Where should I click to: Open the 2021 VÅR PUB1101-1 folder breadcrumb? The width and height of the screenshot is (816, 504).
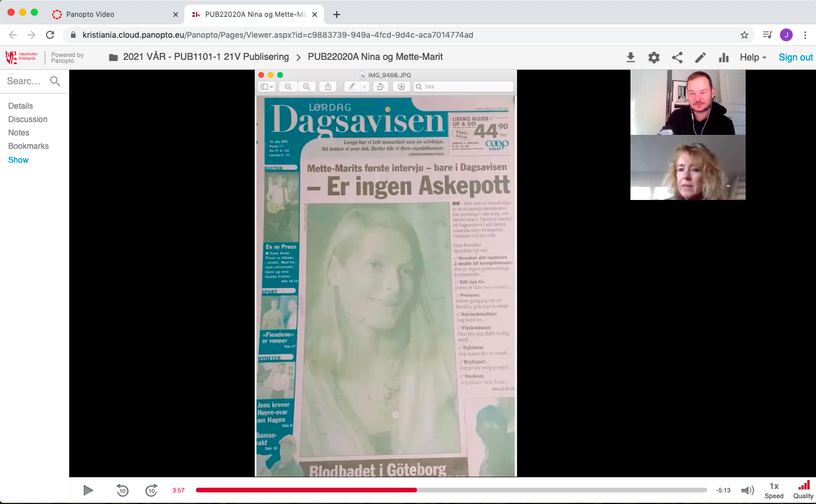tap(206, 56)
